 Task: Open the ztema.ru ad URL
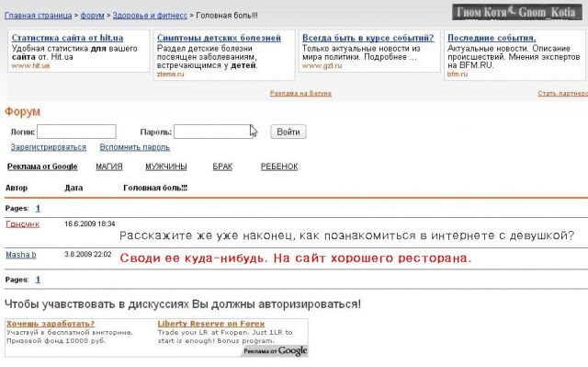170,74
